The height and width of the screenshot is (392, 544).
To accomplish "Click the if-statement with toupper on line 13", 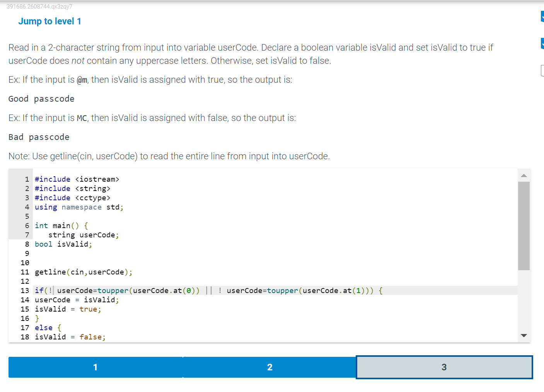I will (209, 291).
